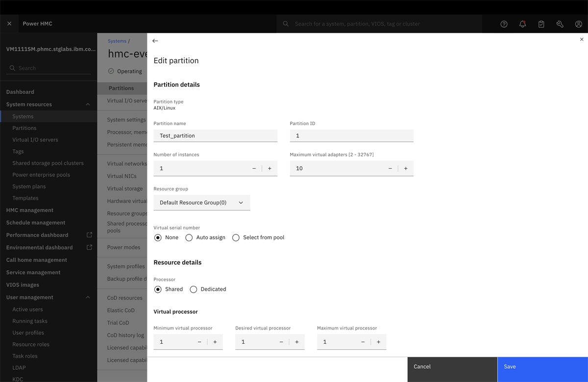Open the wrench serviceability icon

point(560,24)
